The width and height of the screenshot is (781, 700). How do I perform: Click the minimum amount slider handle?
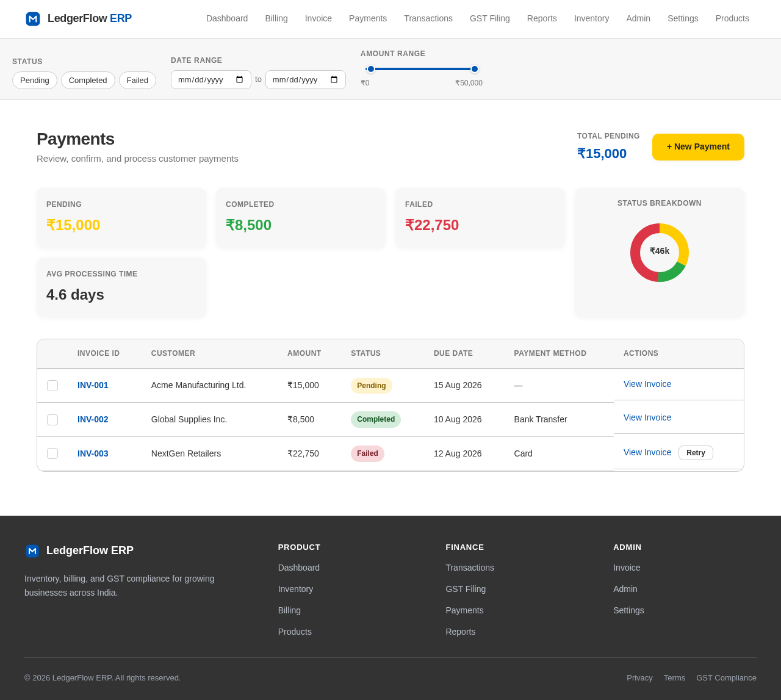(x=371, y=69)
